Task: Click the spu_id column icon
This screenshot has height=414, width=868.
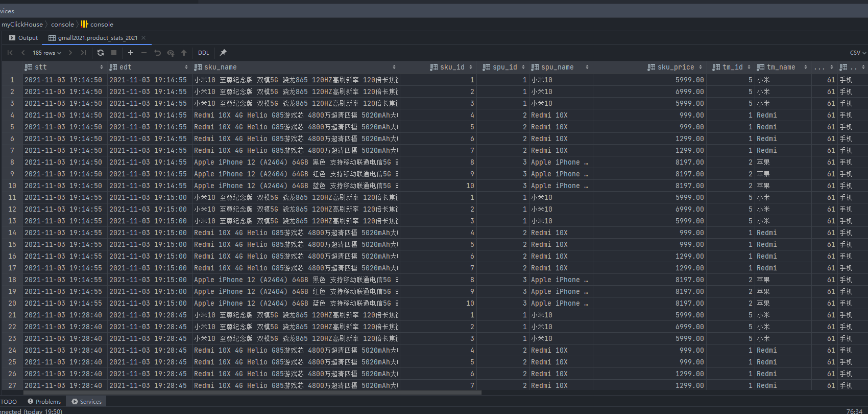Action: click(x=487, y=67)
